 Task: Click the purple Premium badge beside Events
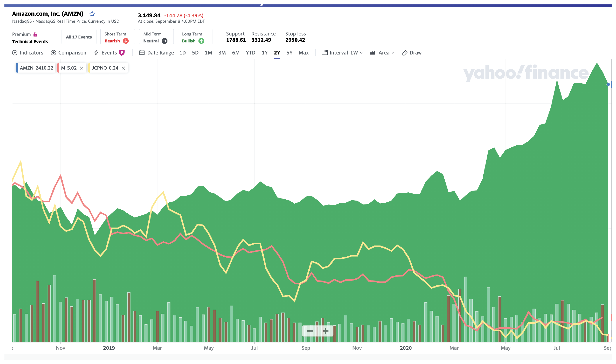point(122,53)
